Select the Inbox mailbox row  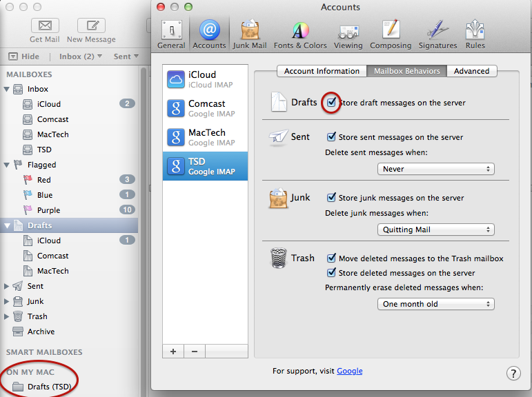[69, 89]
